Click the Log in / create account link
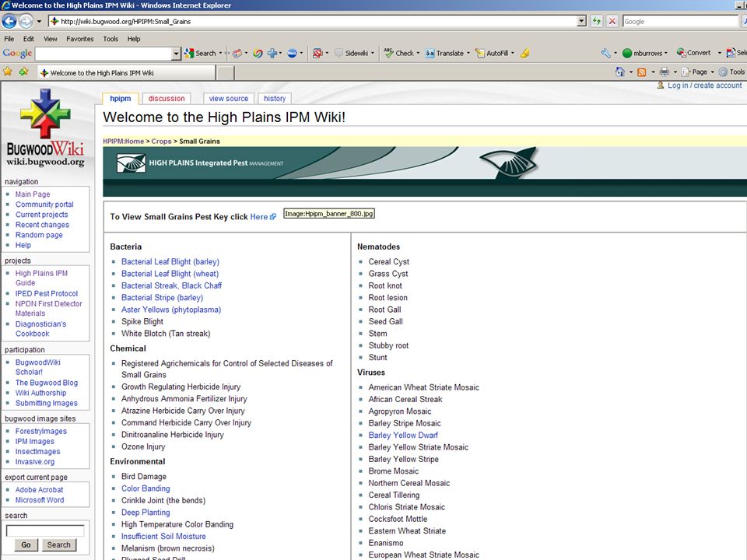The image size is (747, 560). click(x=705, y=86)
